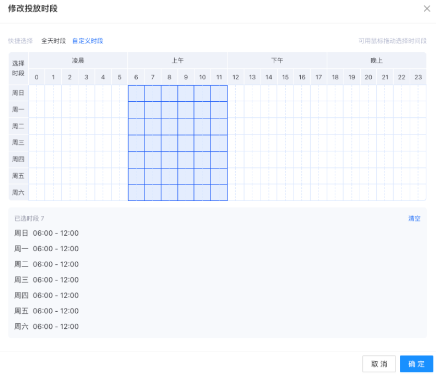The height and width of the screenshot is (375, 436).
Task: Click the 可用鼠标拖动选择时间段 hint text
Action: (x=392, y=41)
